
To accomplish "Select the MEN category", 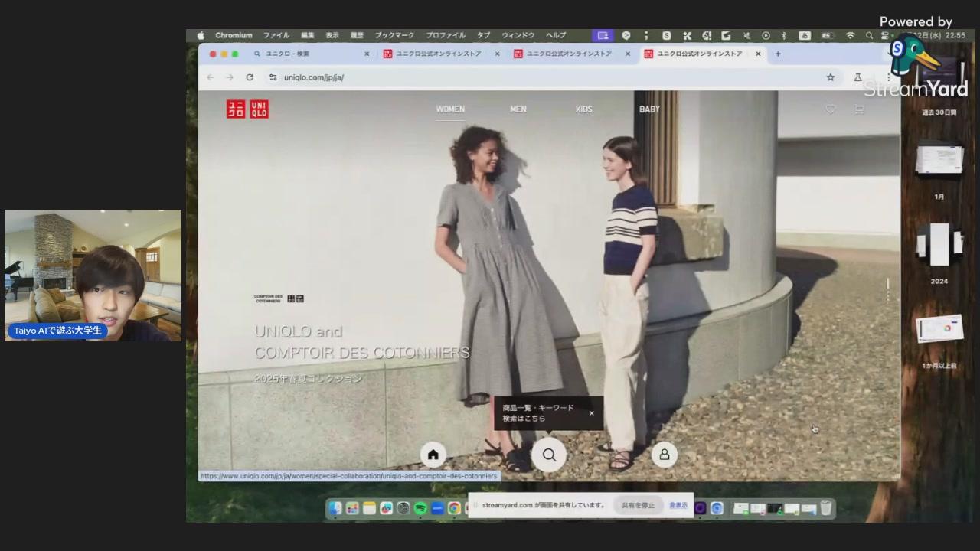I will [x=518, y=109].
